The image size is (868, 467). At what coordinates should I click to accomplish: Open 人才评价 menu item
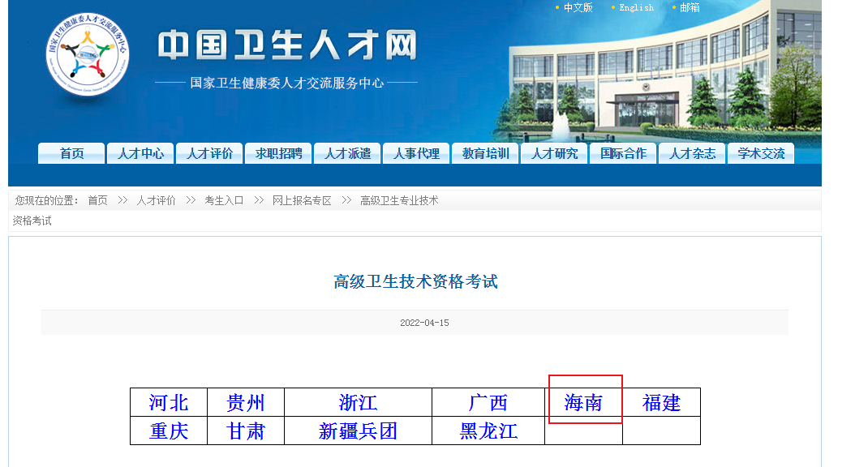point(209,153)
